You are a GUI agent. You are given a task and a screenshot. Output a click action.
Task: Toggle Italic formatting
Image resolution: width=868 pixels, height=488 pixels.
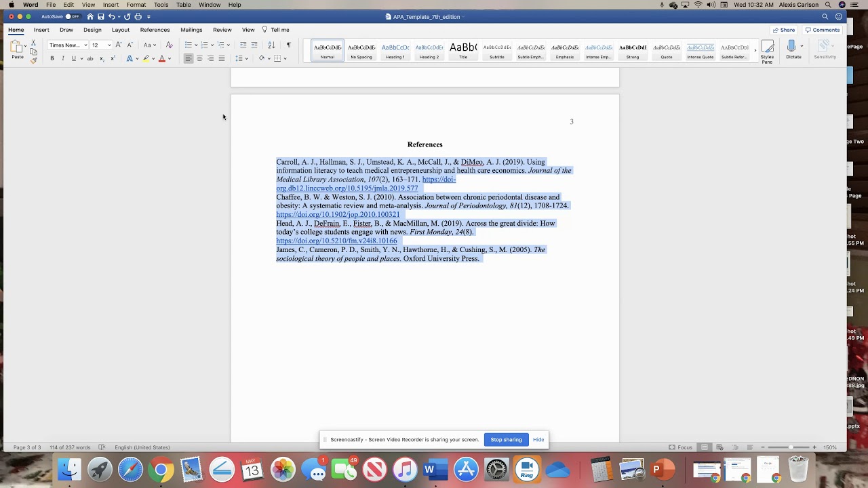63,58
